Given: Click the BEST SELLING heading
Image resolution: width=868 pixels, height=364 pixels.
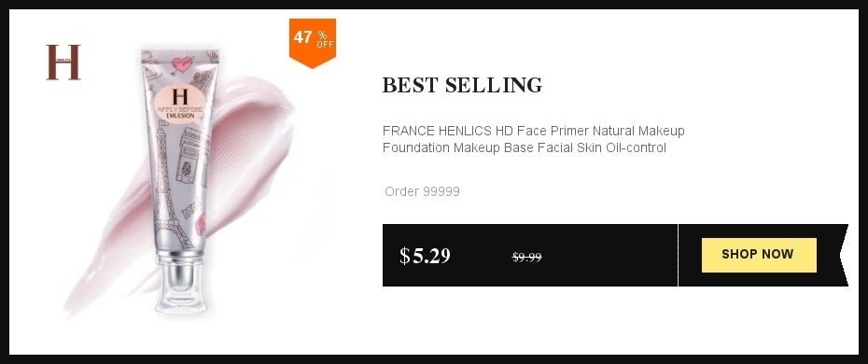Looking at the screenshot, I should (462, 85).
